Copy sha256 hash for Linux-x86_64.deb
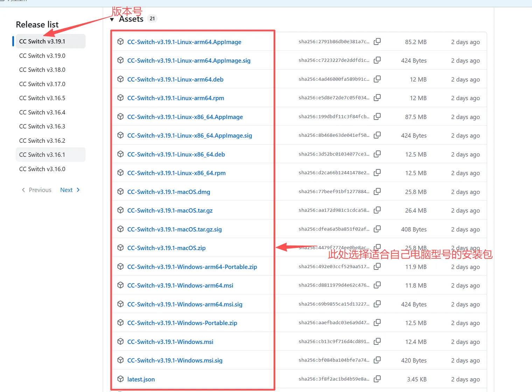Image resolution: width=532 pixels, height=392 pixels. point(377,154)
